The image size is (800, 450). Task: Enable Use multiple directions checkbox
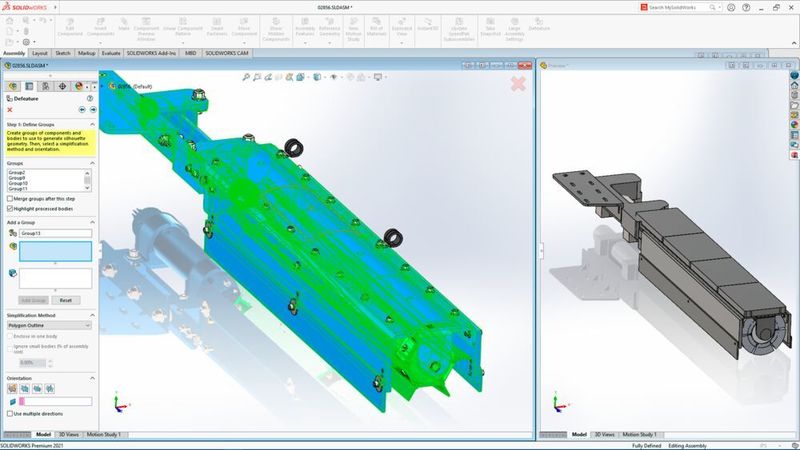coord(10,414)
